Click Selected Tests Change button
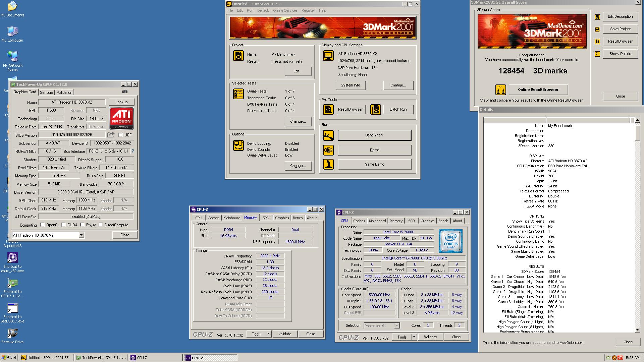The width and height of the screenshot is (644, 362). (298, 121)
